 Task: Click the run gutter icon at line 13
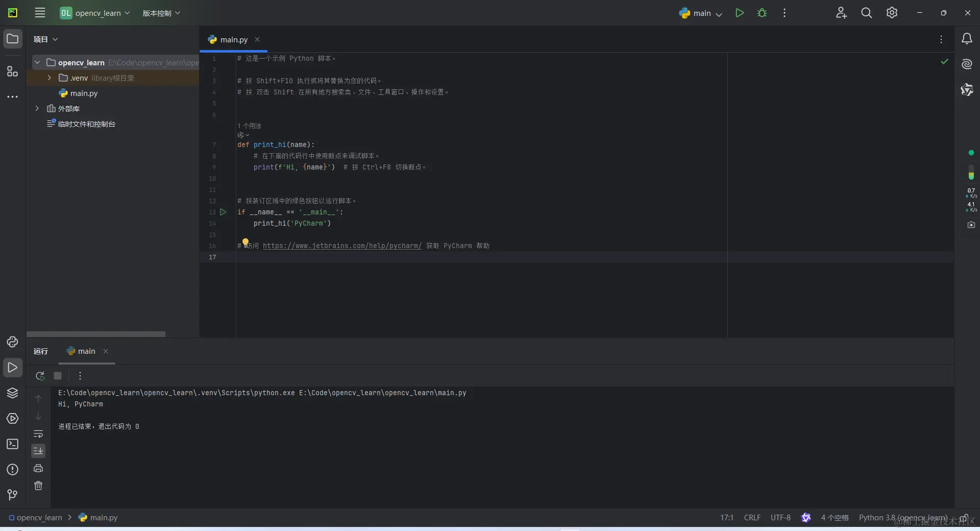(223, 212)
